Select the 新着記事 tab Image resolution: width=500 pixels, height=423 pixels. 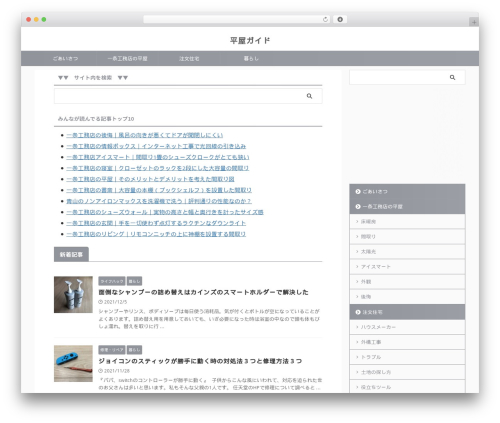point(71,254)
